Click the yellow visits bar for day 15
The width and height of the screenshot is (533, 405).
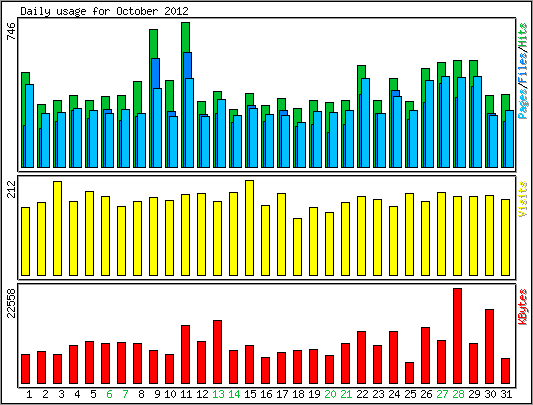(250, 228)
